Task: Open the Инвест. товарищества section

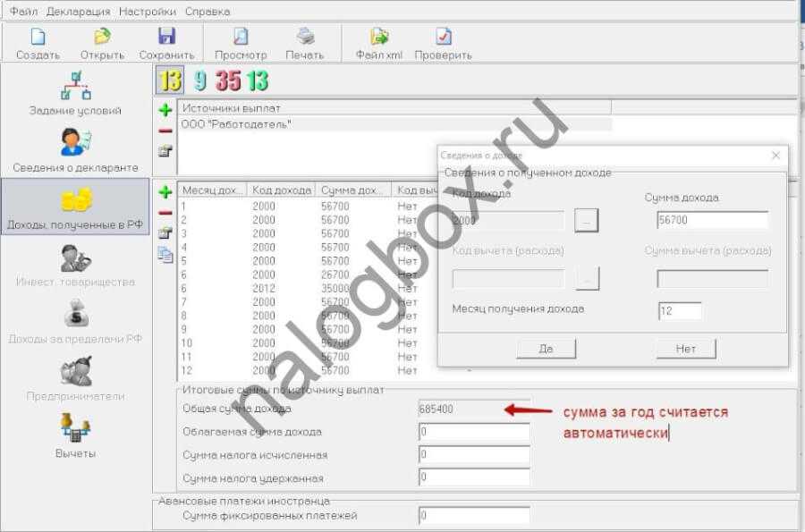Action: 75,264
